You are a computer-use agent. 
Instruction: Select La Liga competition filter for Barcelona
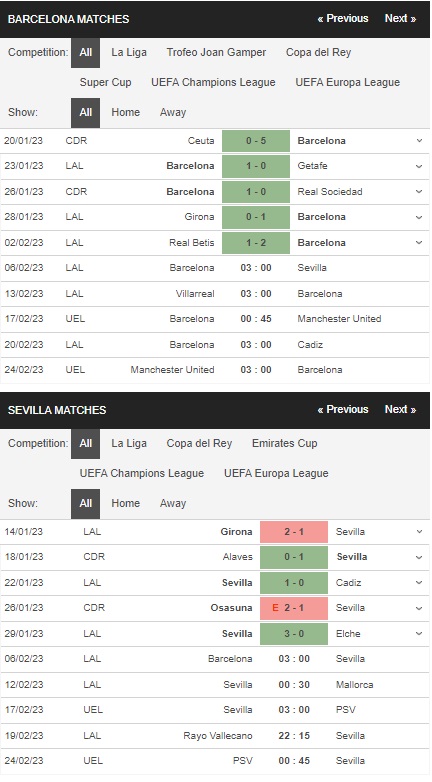point(129,52)
